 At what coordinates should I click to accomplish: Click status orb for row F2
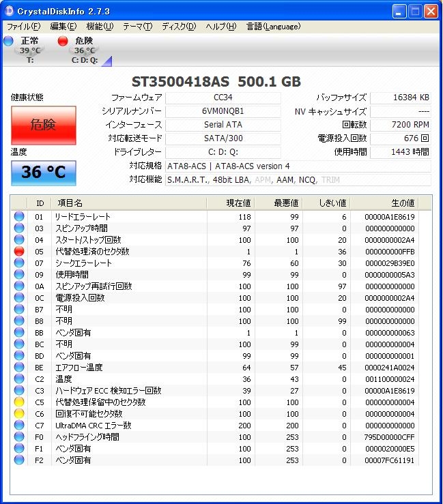pos(19,459)
